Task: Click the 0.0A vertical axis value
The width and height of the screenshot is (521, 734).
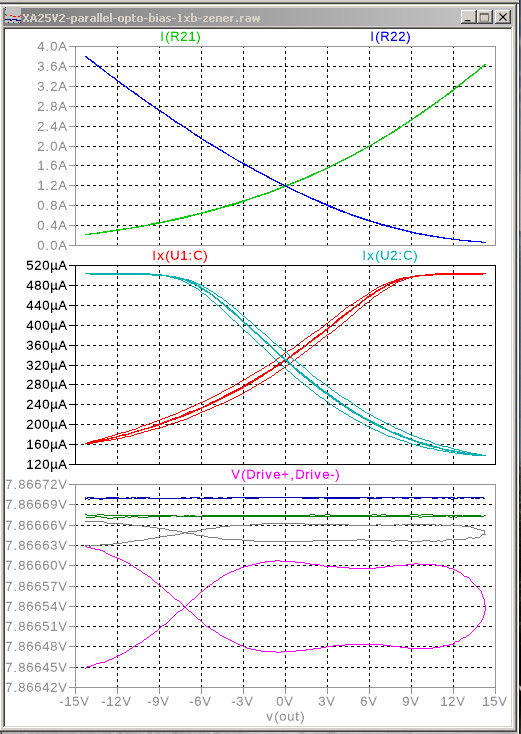Action: (52, 245)
